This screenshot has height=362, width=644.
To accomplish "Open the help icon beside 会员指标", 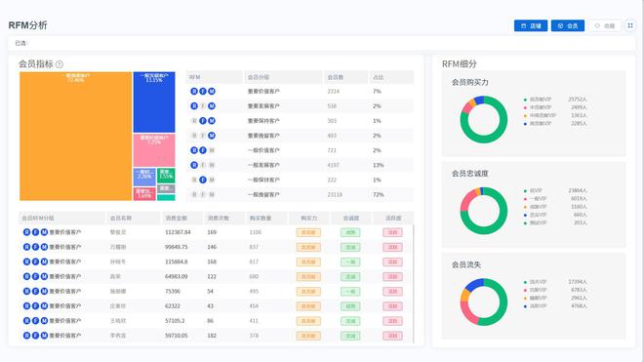I will click(x=60, y=64).
